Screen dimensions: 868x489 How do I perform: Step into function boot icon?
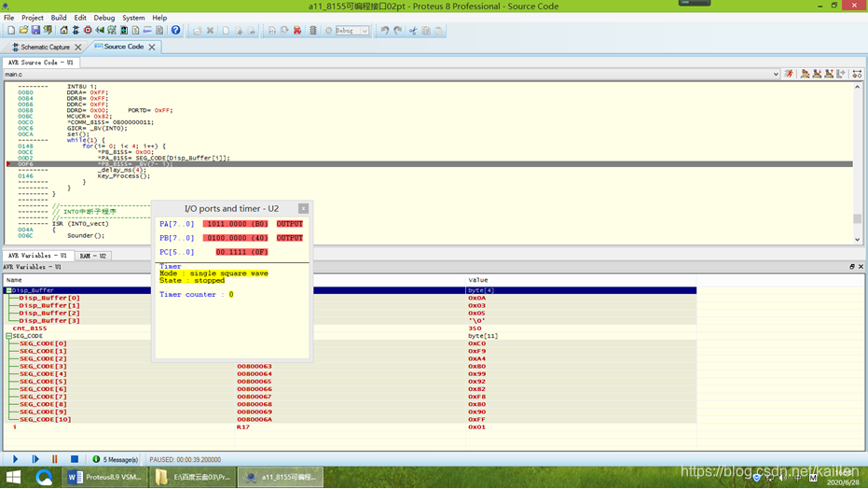tap(817, 74)
